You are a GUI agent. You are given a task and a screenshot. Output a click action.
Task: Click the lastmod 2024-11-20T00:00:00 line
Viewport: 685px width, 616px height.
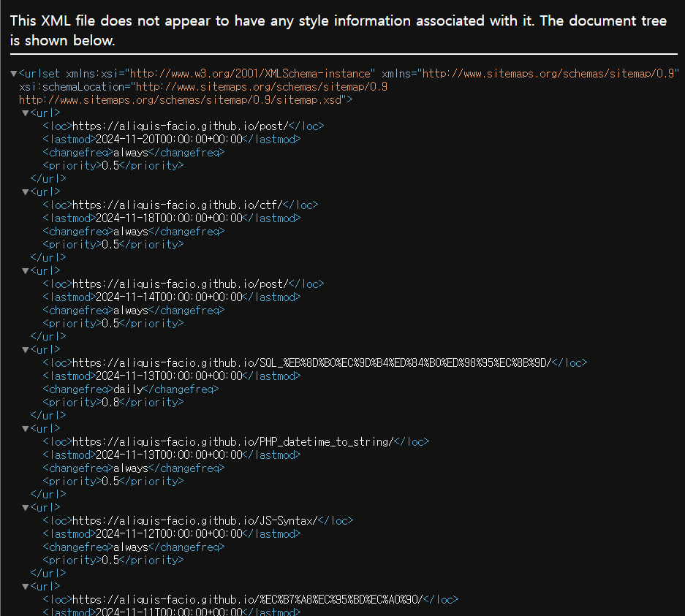coord(172,140)
